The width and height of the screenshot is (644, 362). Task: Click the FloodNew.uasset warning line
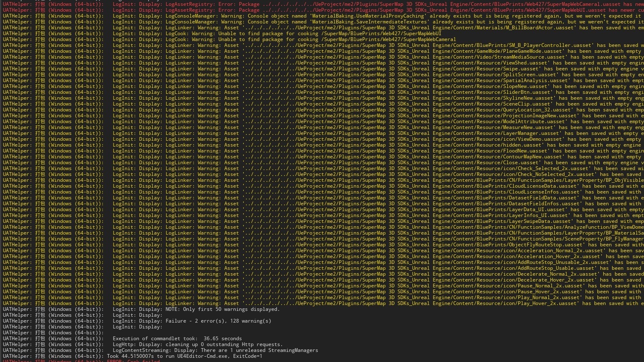[323, 151]
